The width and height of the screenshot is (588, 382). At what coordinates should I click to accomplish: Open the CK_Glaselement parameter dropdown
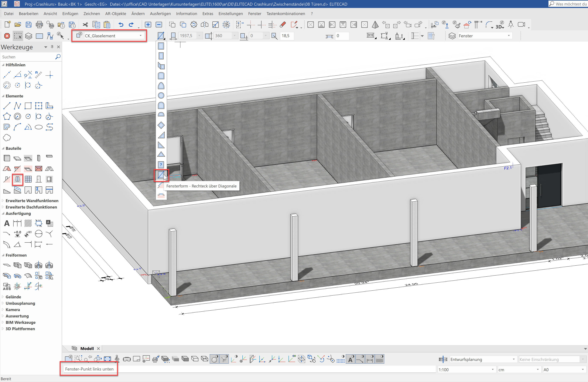[141, 36]
